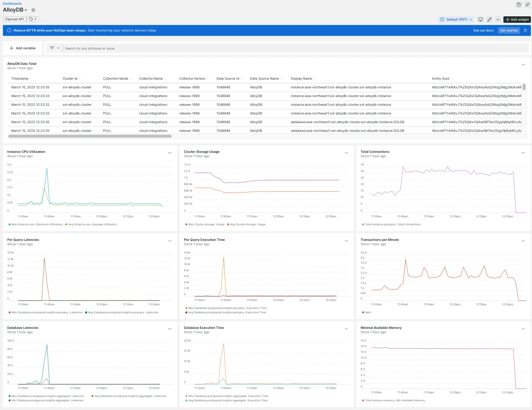Viewport: 532px width, 410px height.
Task: Click the purple dot beside Total Connections legend
Action: click(x=363, y=224)
